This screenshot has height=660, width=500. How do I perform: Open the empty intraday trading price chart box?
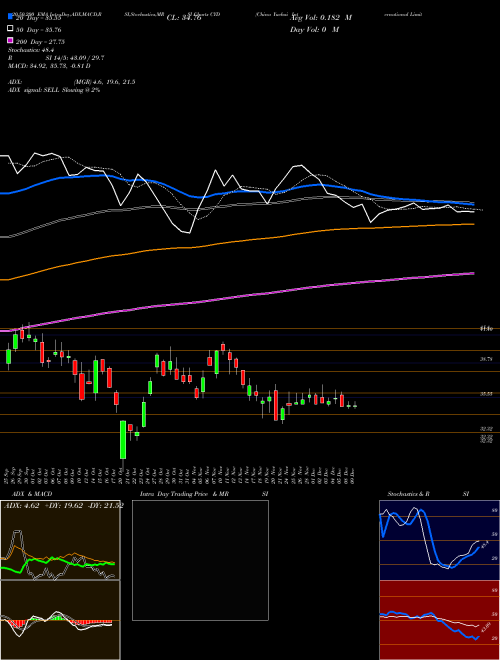[x=200, y=560]
